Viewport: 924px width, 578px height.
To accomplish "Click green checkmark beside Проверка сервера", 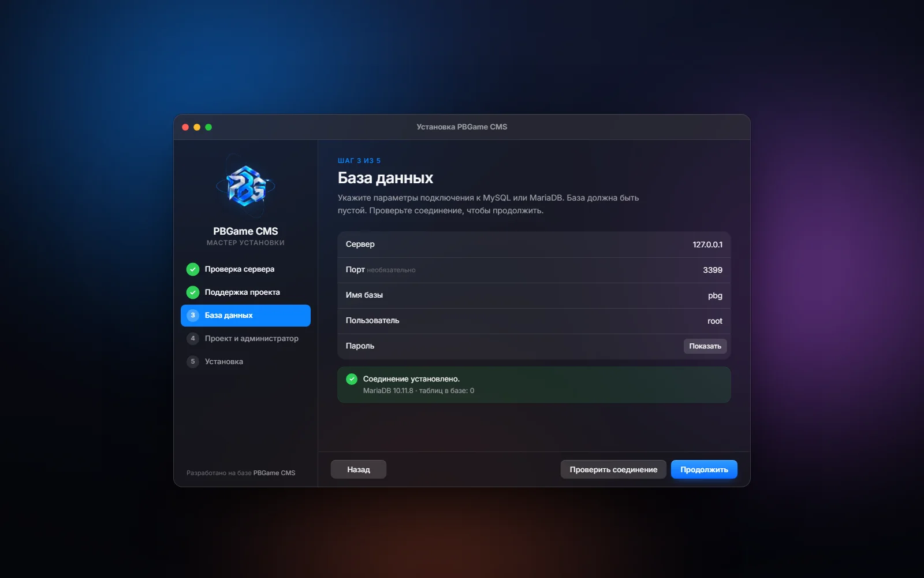I will point(193,269).
